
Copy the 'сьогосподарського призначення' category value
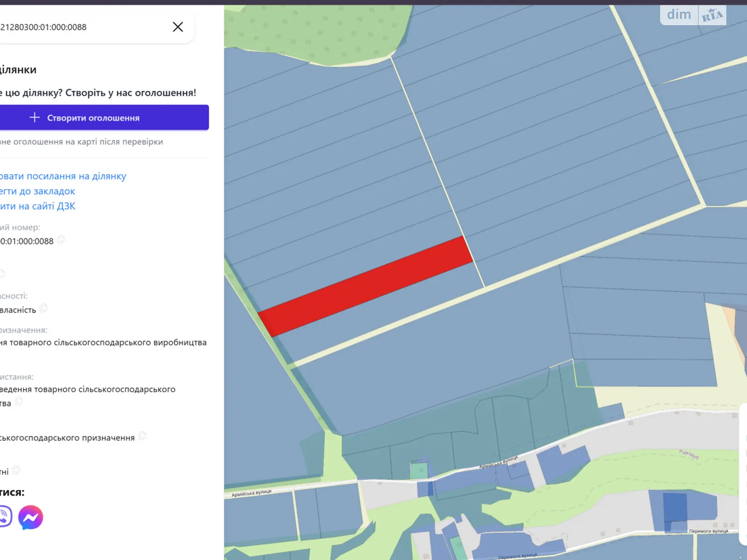pyautogui.click(x=142, y=436)
